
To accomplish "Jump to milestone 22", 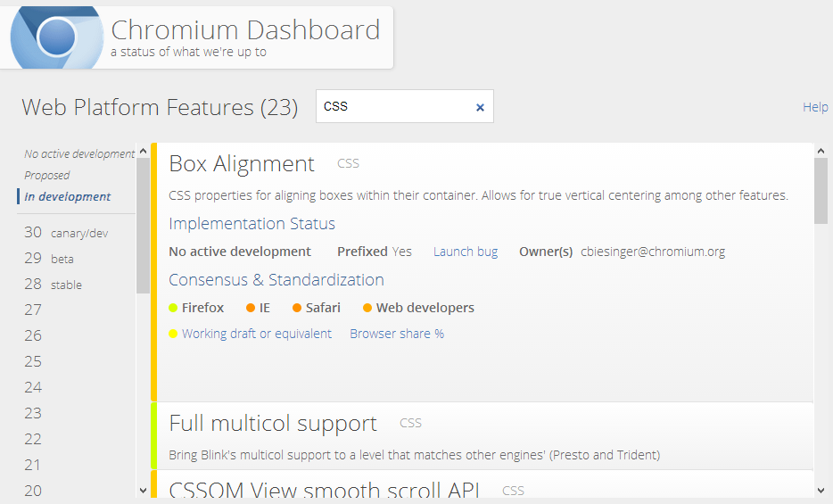I will pos(32,439).
